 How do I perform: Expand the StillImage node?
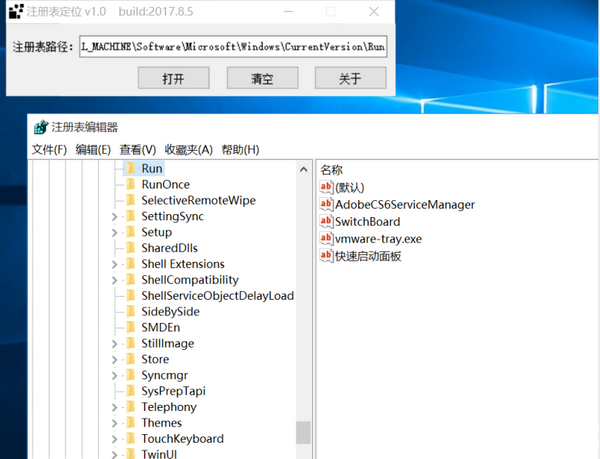point(114,344)
